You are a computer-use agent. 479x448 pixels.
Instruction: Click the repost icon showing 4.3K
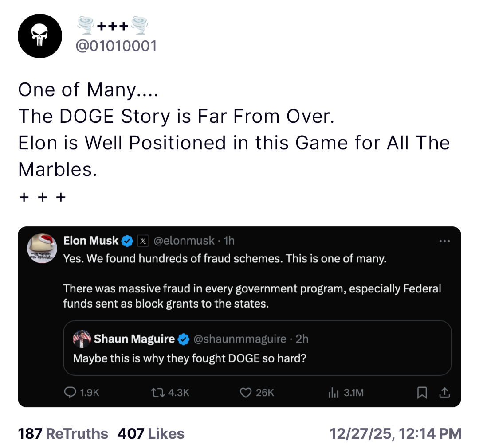[156, 392]
